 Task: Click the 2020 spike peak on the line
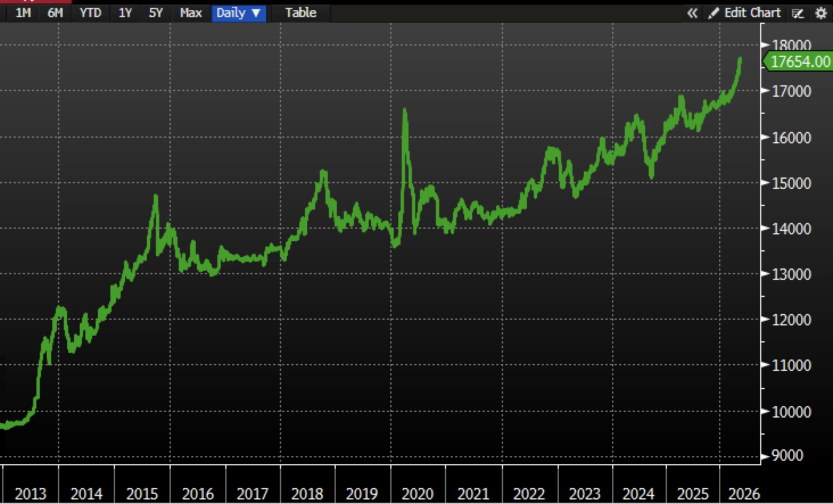(405, 110)
